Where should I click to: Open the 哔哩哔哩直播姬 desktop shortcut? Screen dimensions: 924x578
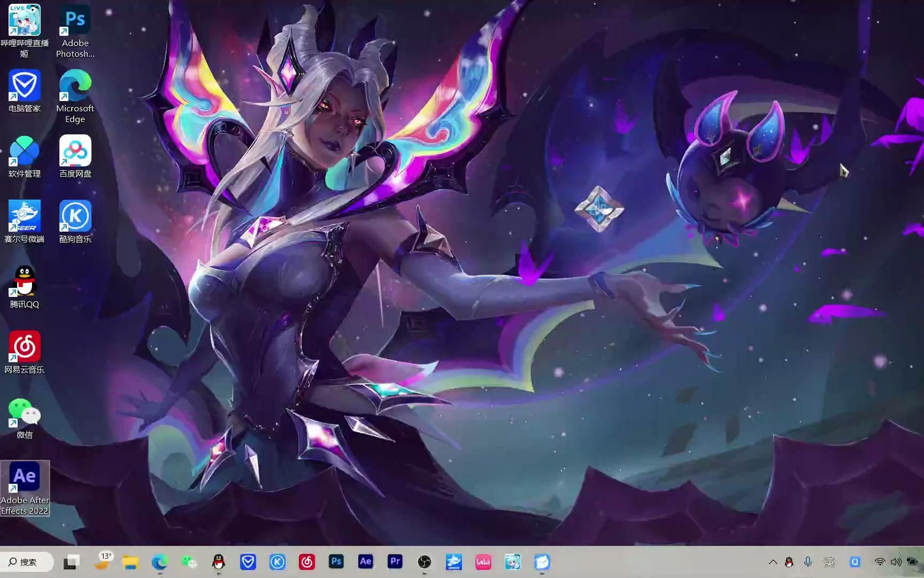pos(25,31)
